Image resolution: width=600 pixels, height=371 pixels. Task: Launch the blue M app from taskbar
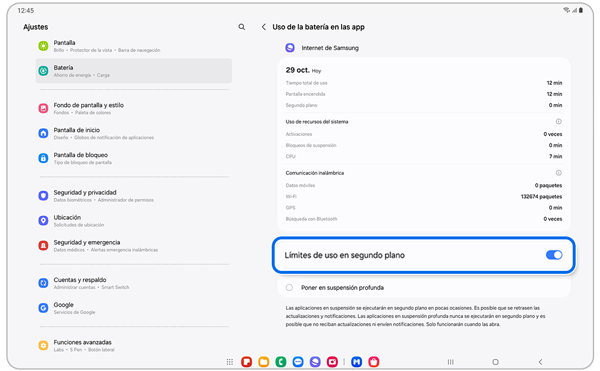pos(357,362)
